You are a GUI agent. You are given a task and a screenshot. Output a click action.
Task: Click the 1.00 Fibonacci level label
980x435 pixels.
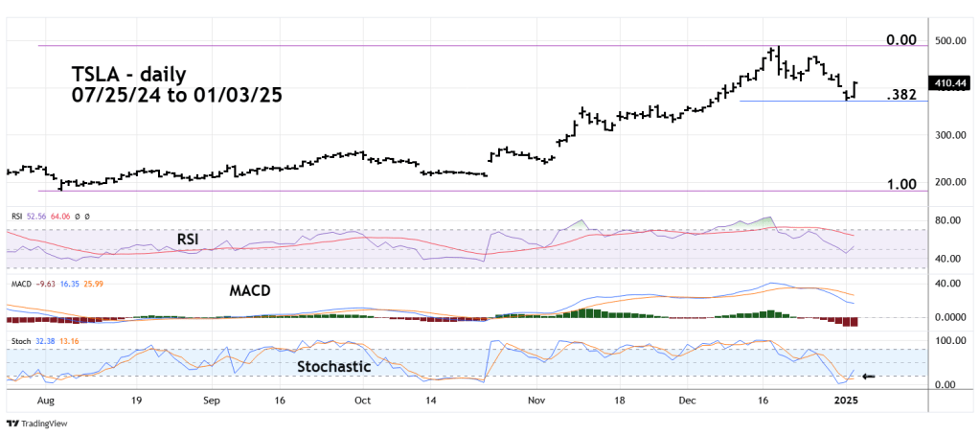pos(900,183)
